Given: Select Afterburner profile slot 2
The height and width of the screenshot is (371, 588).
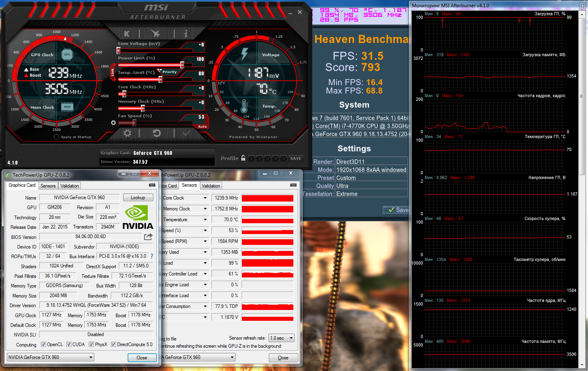Looking at the screenshot, I should 259,158.
